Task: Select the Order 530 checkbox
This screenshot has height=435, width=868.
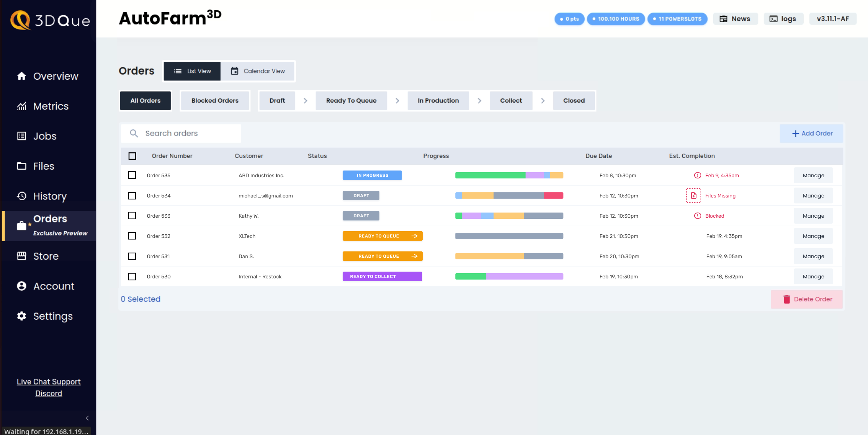Action: 132,276
